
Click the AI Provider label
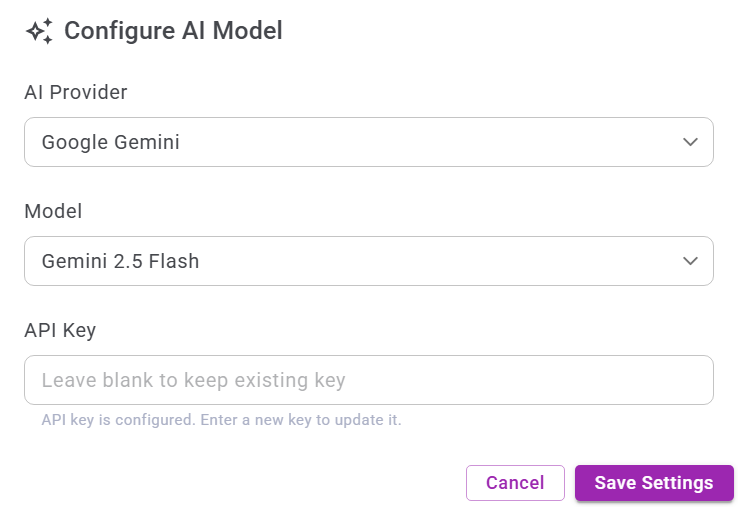[x=76, y=92]
